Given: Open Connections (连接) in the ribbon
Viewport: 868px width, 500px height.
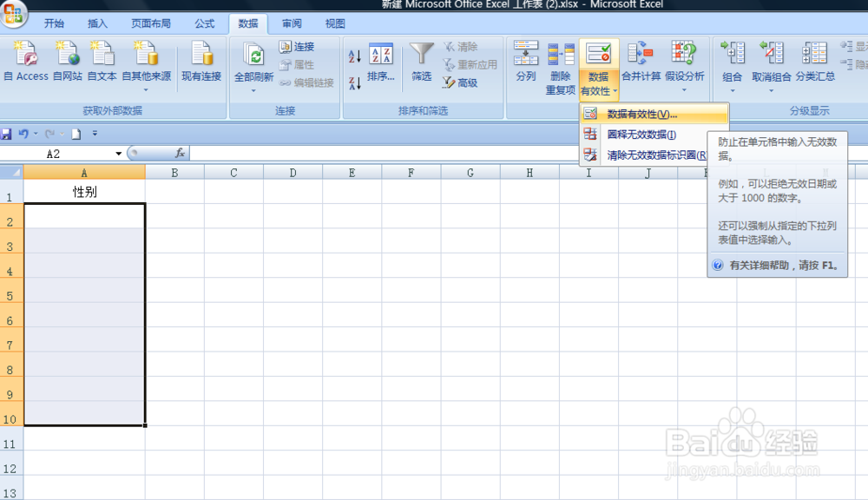Looking at the screenshot, I should coord(297,47).
